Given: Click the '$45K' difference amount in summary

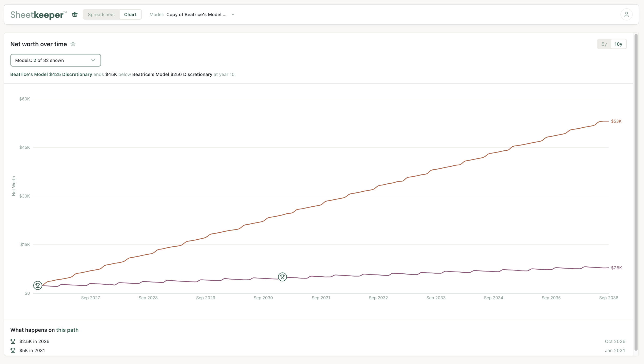Looking at the screenshot, I should click(x=111, y=75).
